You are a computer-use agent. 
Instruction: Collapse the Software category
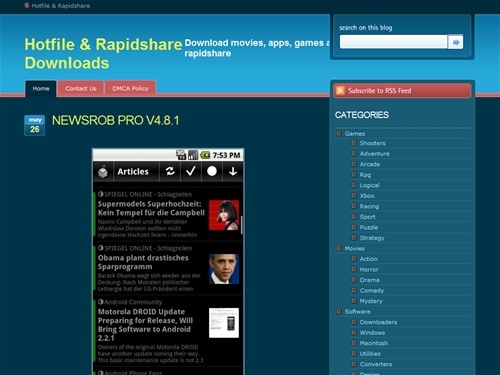(x=339, y=311)
